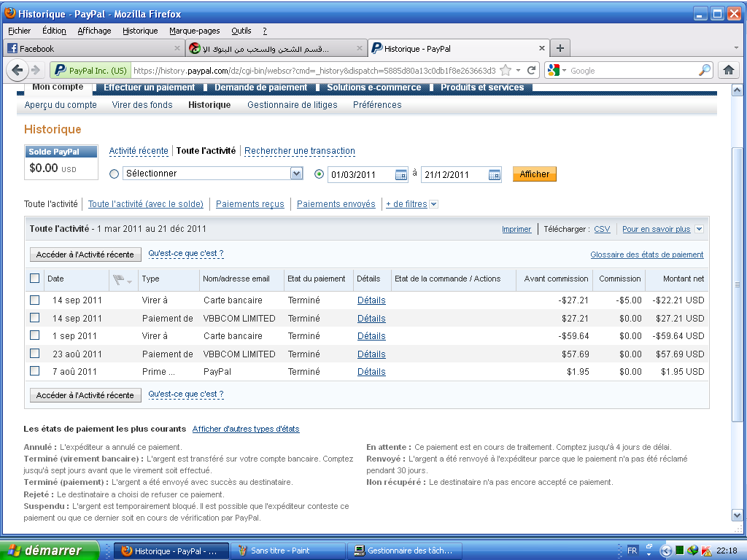Open the start date calendar picker icon
The width and height of the screenshot is (747, 560).
(401, 175)
